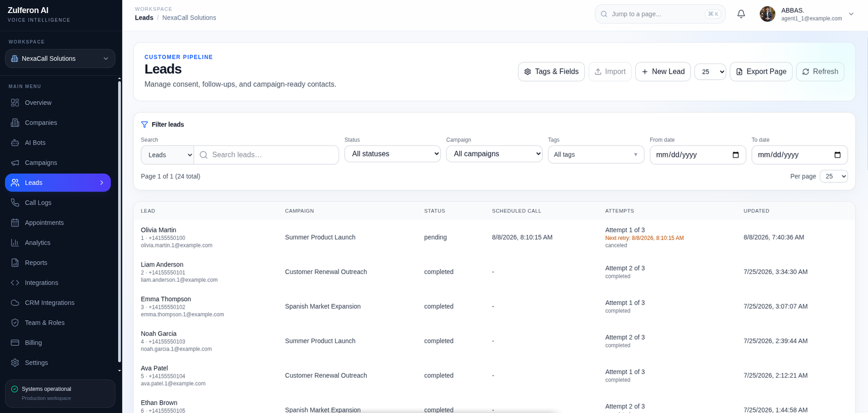Click the Settings gear icon in sidebar

click(15, 363)
